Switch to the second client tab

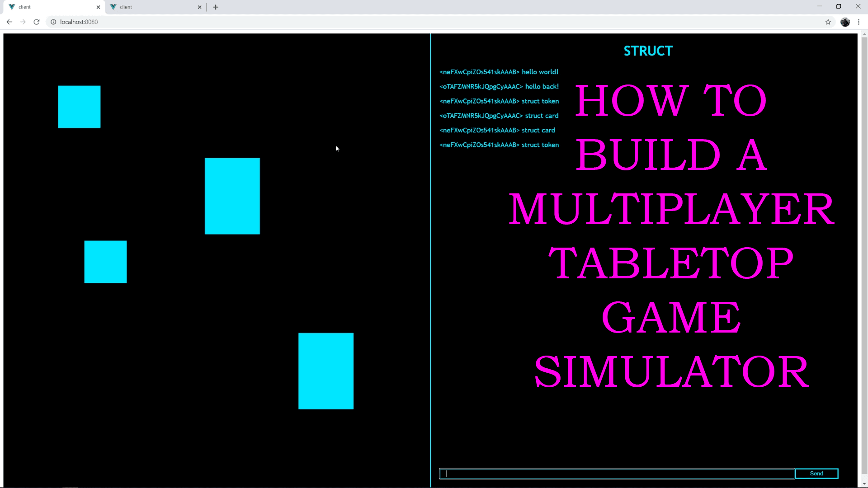(x=149, y=7)
